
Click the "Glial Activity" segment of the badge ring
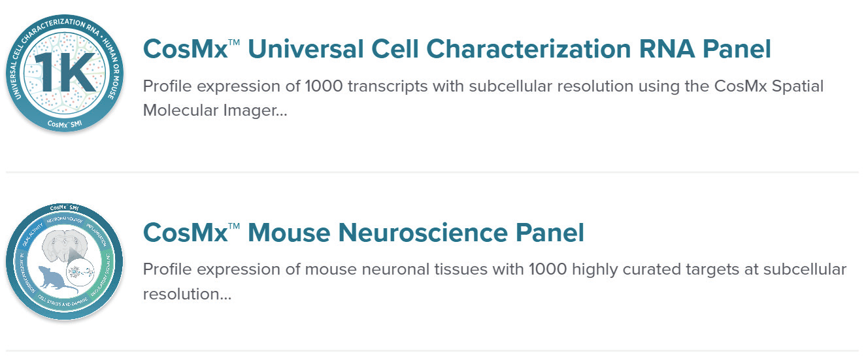[33, 234]
